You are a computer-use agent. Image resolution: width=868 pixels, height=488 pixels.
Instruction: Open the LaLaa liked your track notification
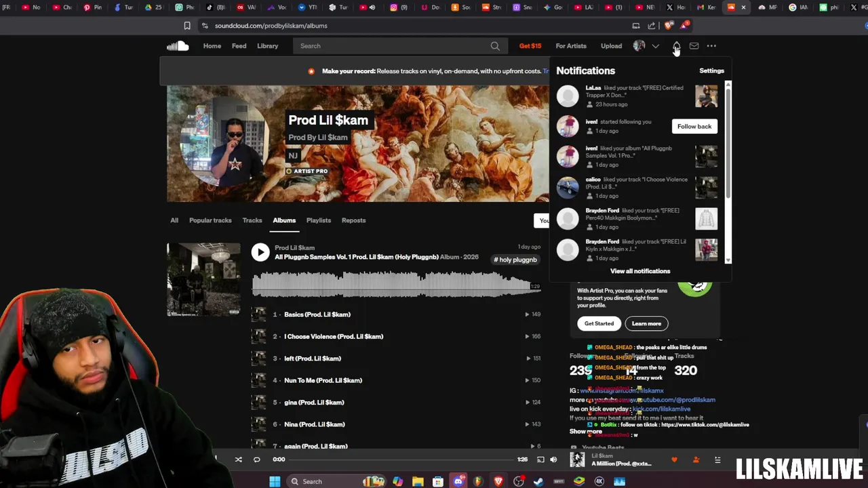click(637, 96)
